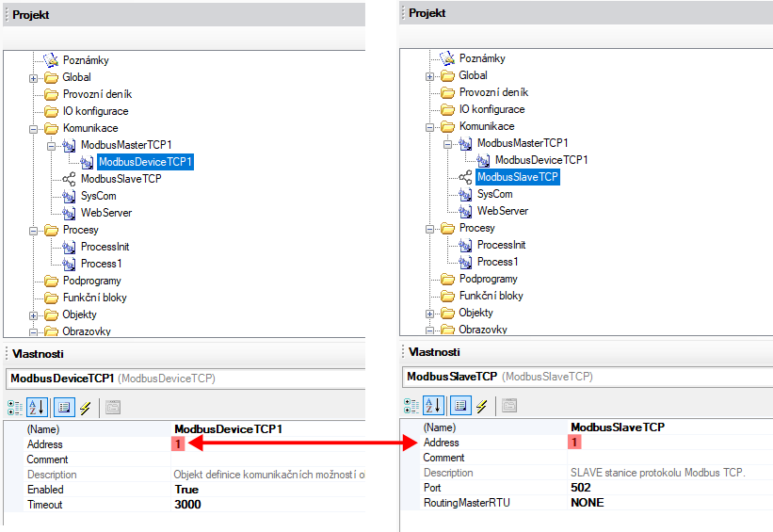Screen dimensions: 773x532
Task: Click the Poznámky notes icon in right tree
Action: point(446,58)
